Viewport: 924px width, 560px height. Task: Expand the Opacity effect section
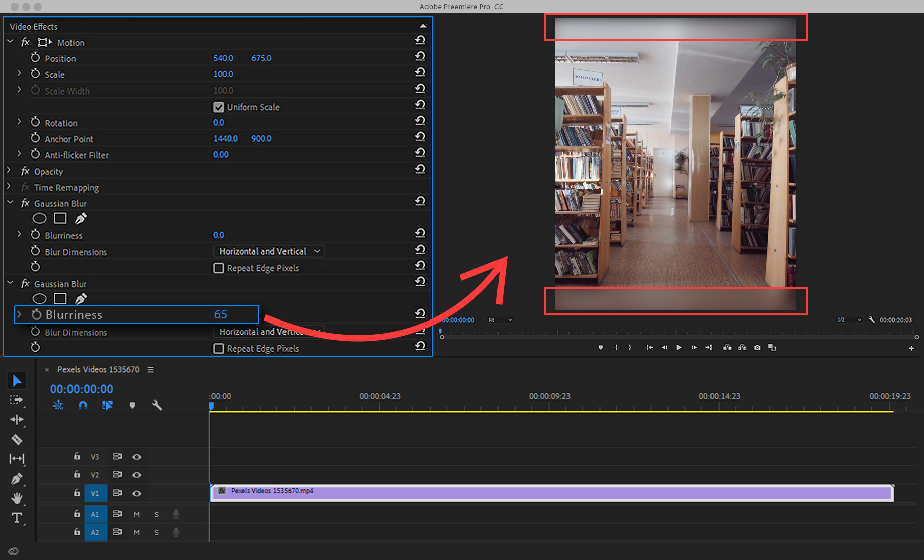coord(9,171)
